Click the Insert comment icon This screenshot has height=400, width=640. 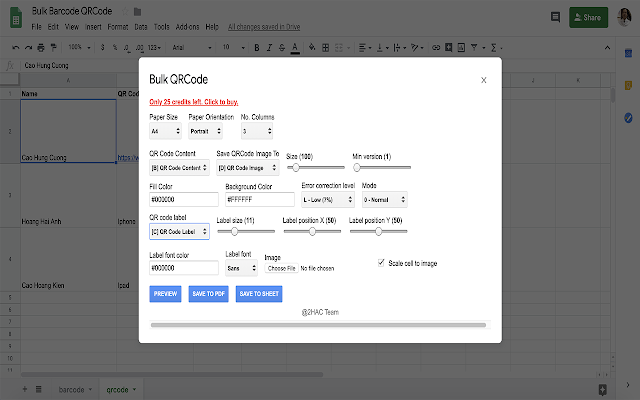click(449, 48)
